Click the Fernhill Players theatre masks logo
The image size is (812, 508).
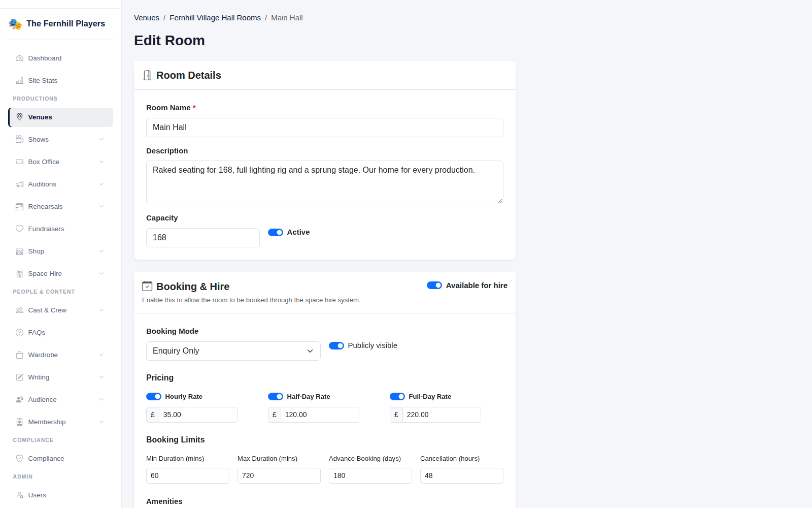(x=15, y=24)
